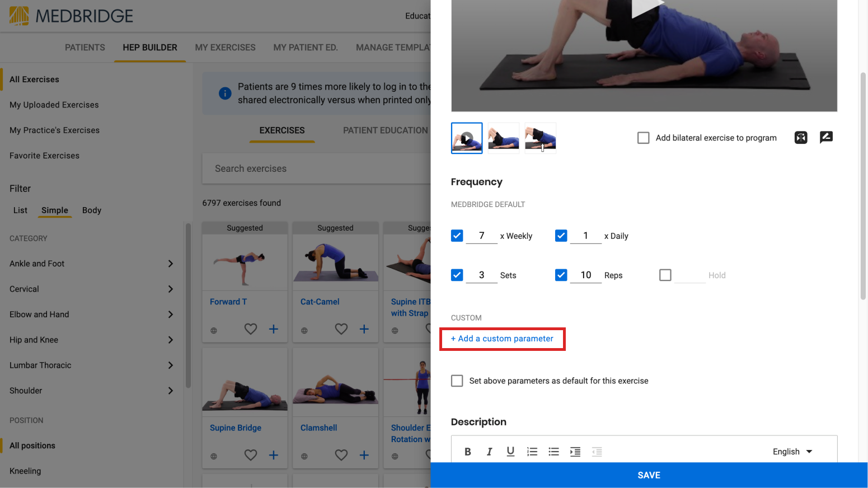The height and width of the screenshot is (488, 868).
Task: Click globe icon on Forward T card
Action: click(x=214, y=331)
